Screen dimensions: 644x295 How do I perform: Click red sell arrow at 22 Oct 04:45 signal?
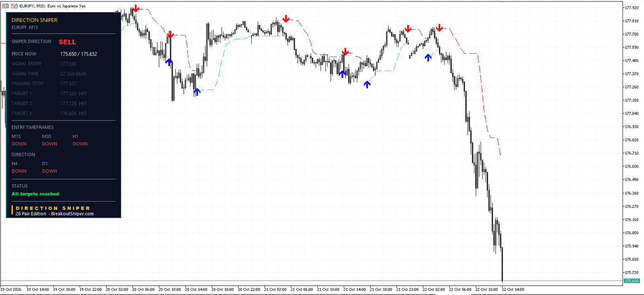coord(439,28)
